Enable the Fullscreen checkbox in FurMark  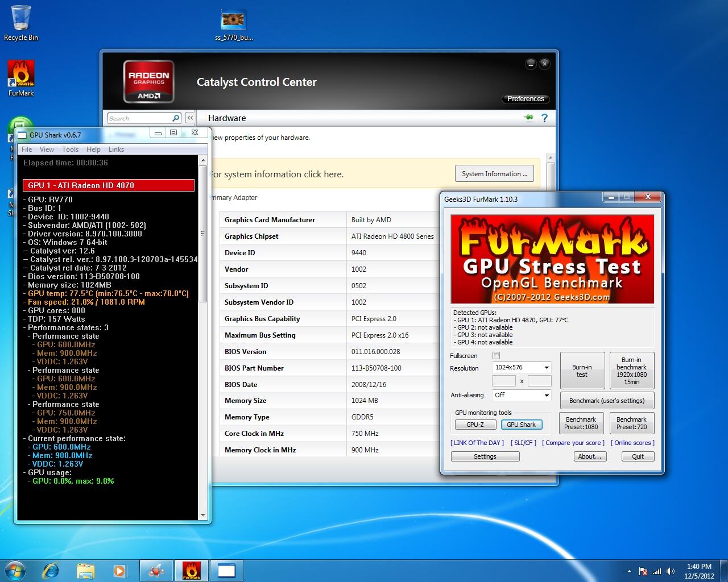pyautogui.click(x=496, y=356)
